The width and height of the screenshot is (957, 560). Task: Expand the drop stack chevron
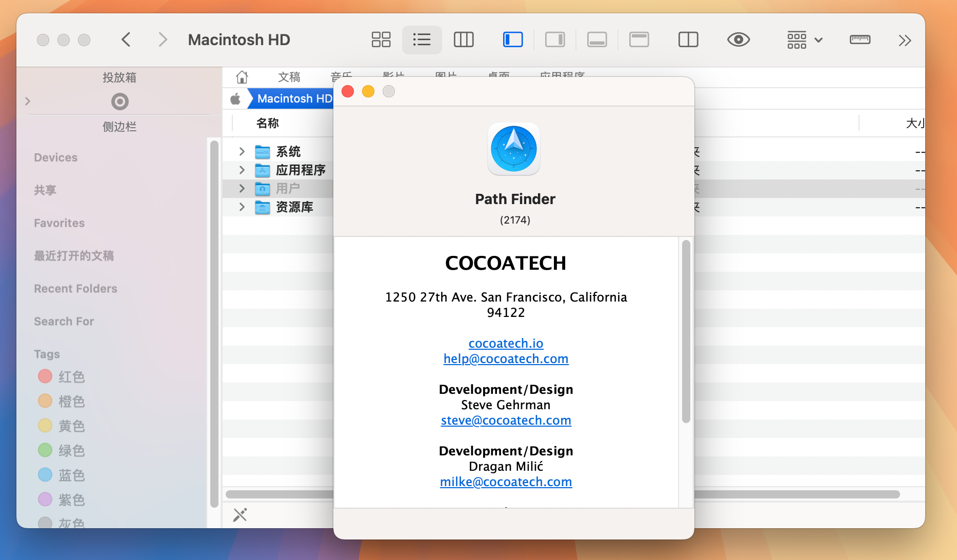pyautogui.click(x=28, y=102)
